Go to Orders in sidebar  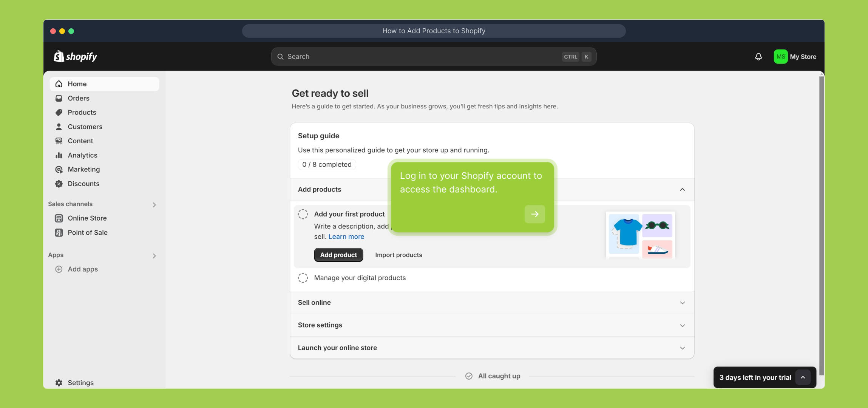tap(79, 98)
